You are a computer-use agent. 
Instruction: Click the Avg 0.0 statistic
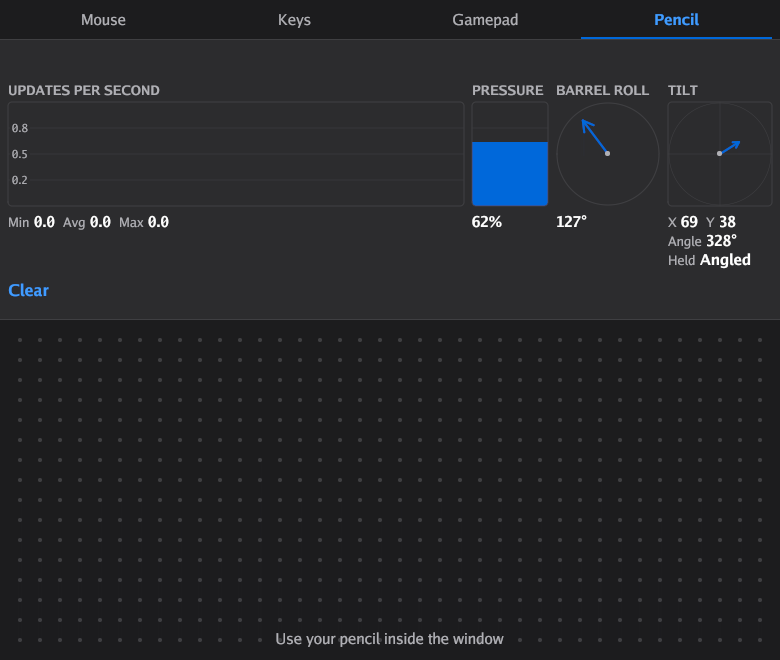pyautogui.click(x=87, y=222)
